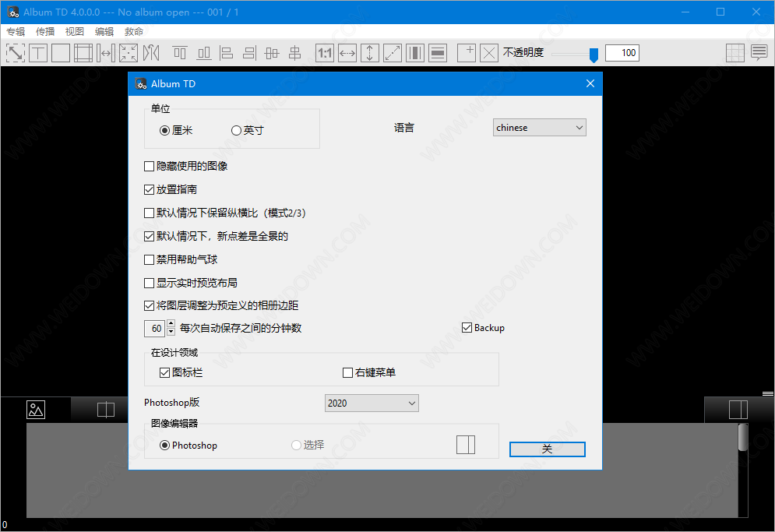Click the page layout icon beside 关 button
This screenshot has height=532, width=775.
pos(466,445)
